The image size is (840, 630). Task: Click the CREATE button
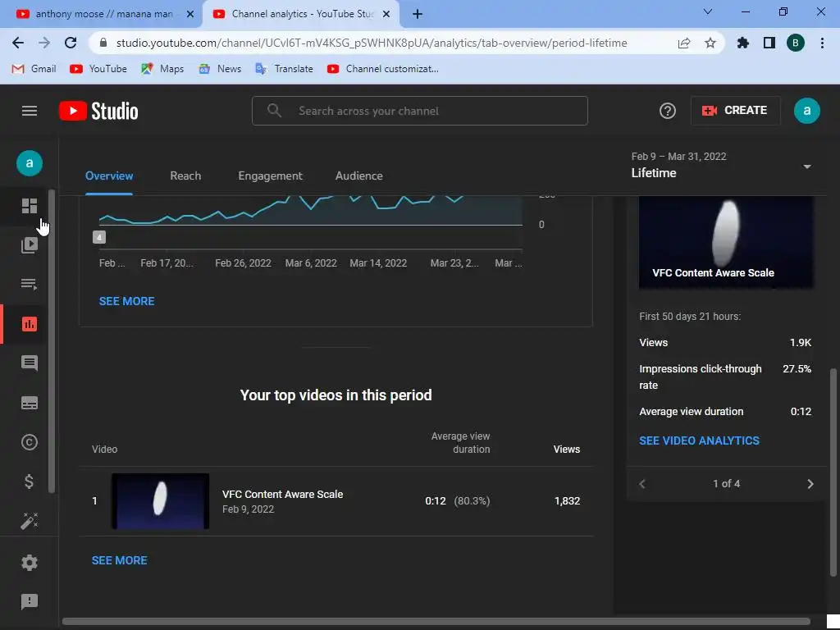pyautogui.click(x=735, y=111)
